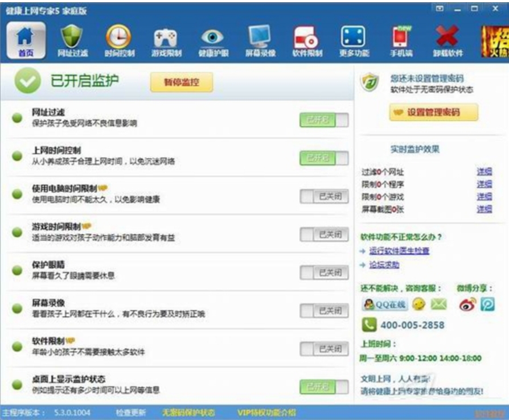Image resolution: width=509 pixels, height=420 pixels.
Task: Enable 屏幕录像 switch
Action: (x=324, y=311)
